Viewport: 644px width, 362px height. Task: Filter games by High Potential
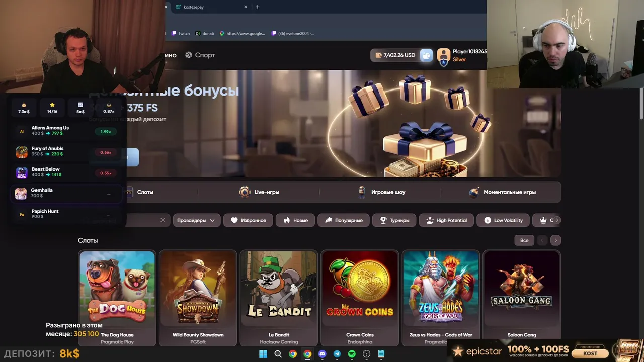[446, 220]
